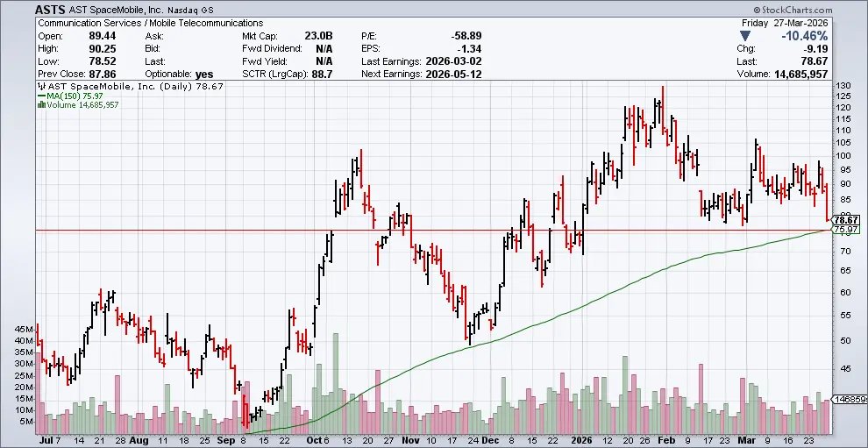Click the Low value 78.52

(102, 61)
